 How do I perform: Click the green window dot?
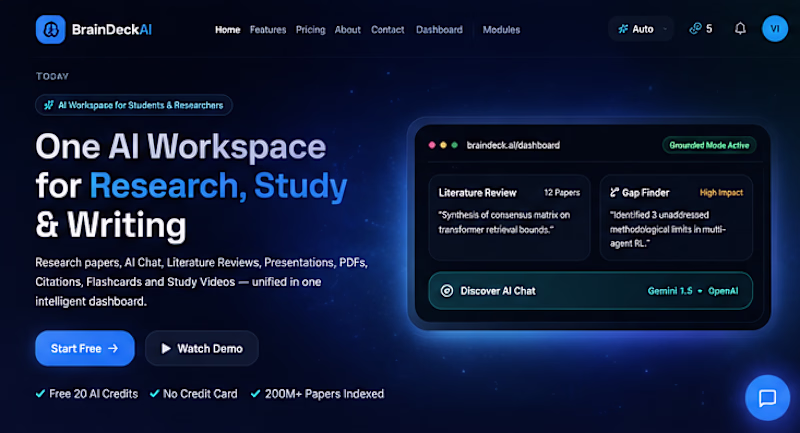coord(454,145)
